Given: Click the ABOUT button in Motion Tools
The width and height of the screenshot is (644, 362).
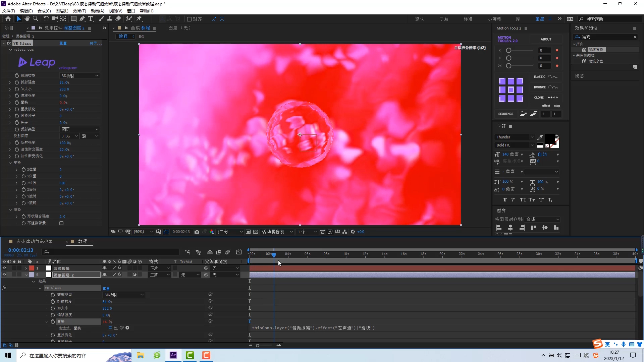Looking at the screenshot, I should pos(546,39).
